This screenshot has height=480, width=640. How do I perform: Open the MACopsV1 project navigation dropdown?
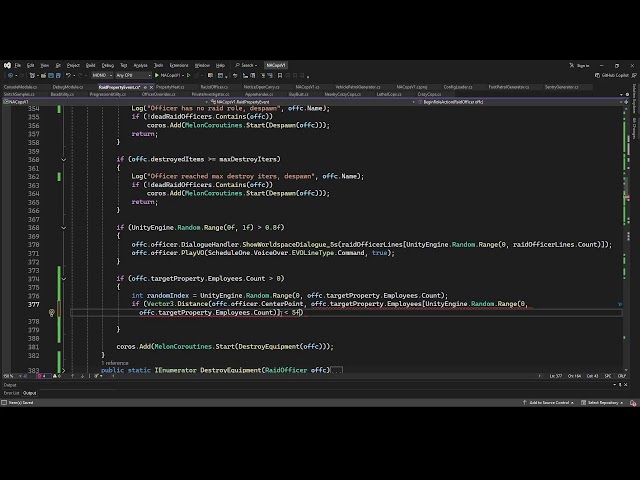click(x=105, y=102)
